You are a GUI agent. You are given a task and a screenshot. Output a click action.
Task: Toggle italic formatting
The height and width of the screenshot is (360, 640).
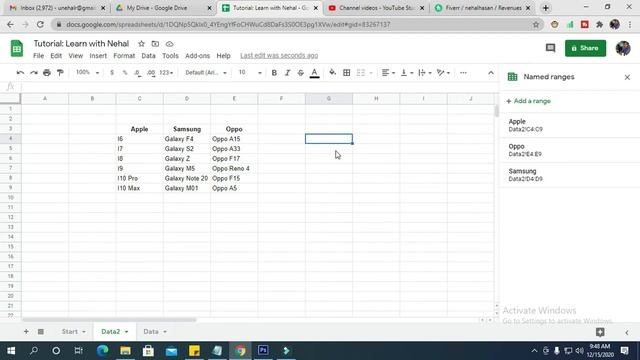tap(287, 73)
